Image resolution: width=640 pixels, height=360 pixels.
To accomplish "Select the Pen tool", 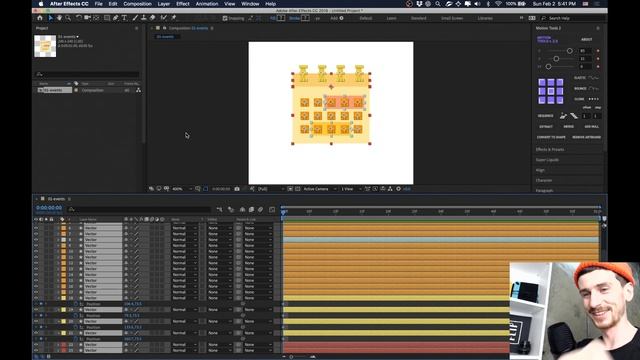I will click(x=115, y=18).
